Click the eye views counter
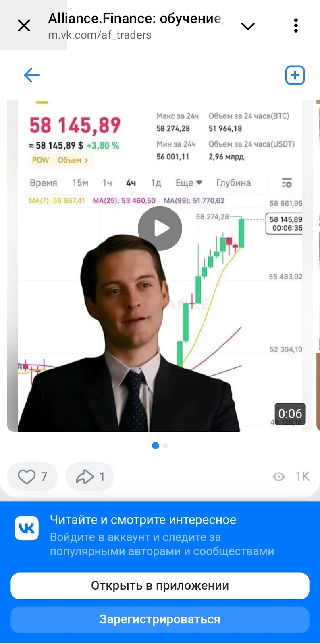The height and width of the screenshot is (644, 320). point(291,477)
